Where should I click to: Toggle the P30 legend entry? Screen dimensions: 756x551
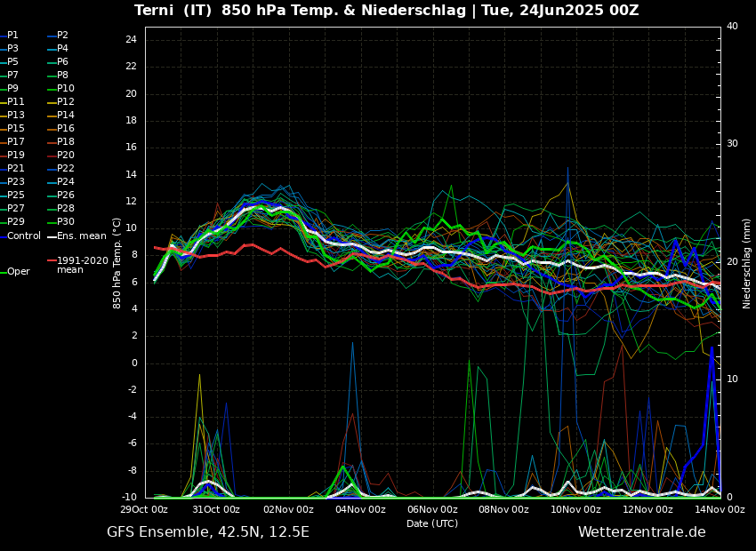point(65,222)
